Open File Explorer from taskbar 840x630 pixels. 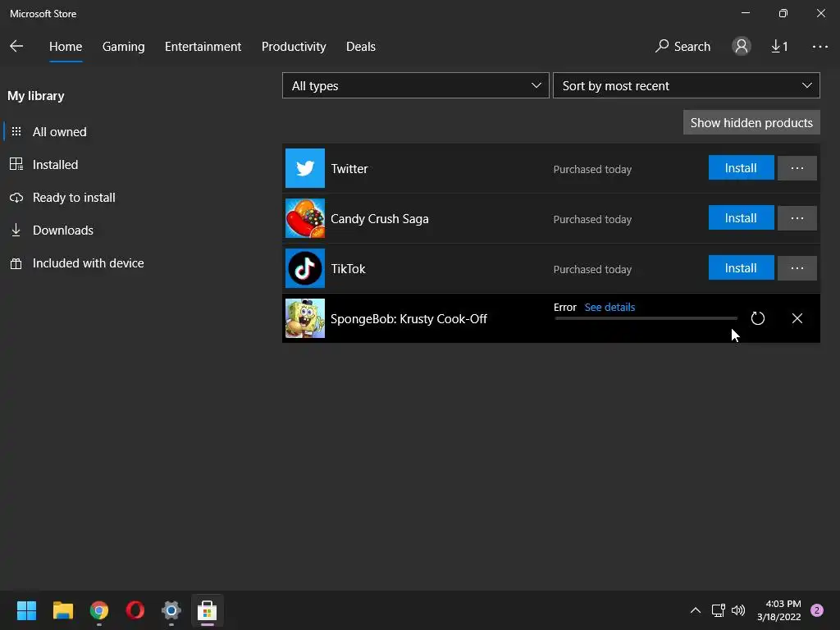click(62, 610)
